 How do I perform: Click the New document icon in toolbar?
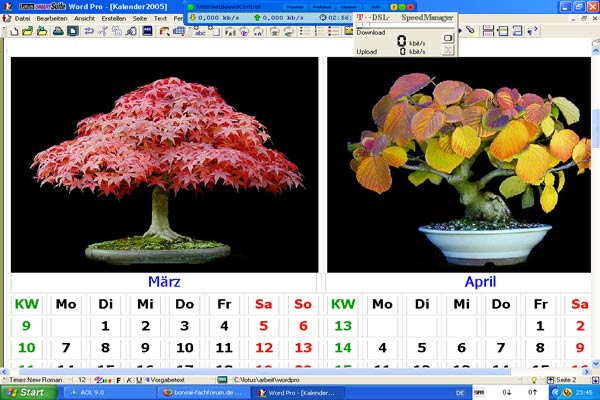point(15,31)
